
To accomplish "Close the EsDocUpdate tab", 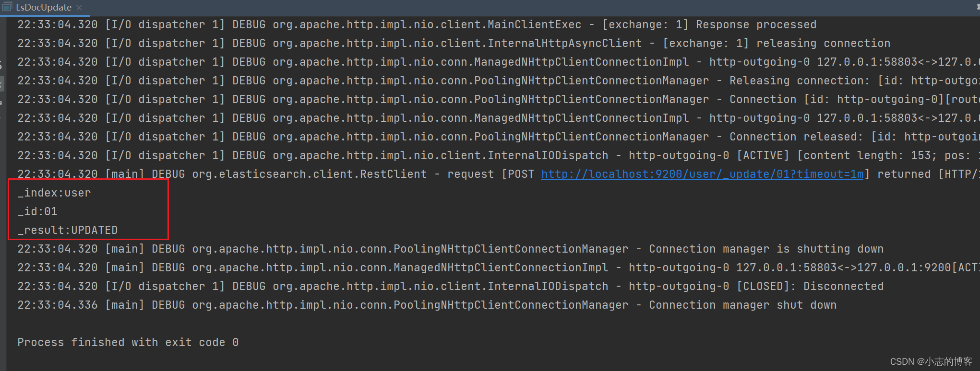I will 80,8.
